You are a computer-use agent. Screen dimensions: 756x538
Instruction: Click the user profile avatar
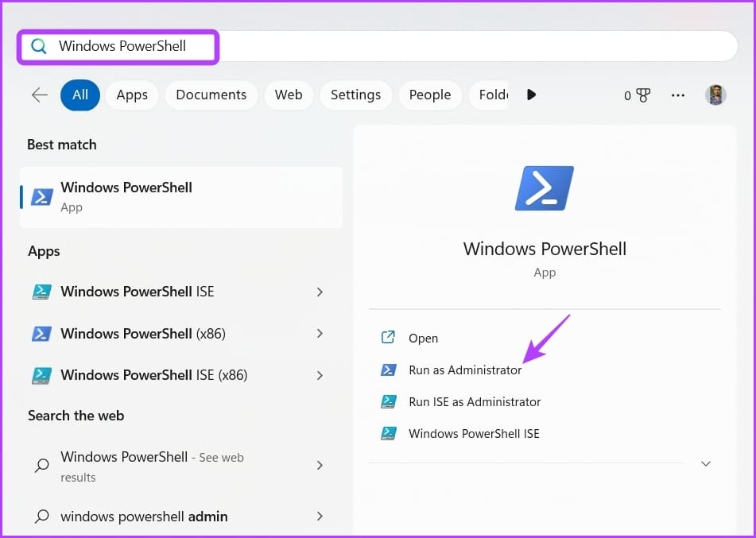(715, 95)
